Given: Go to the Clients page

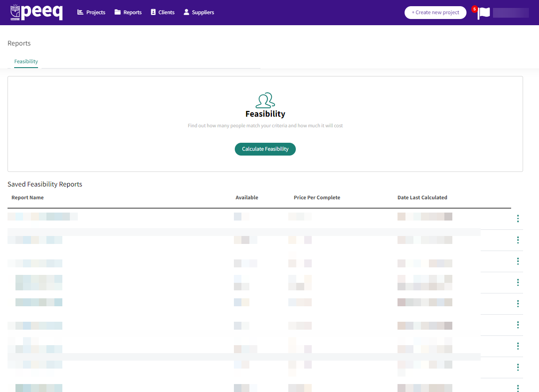Looking at the screenshot, I should point(162,12).
